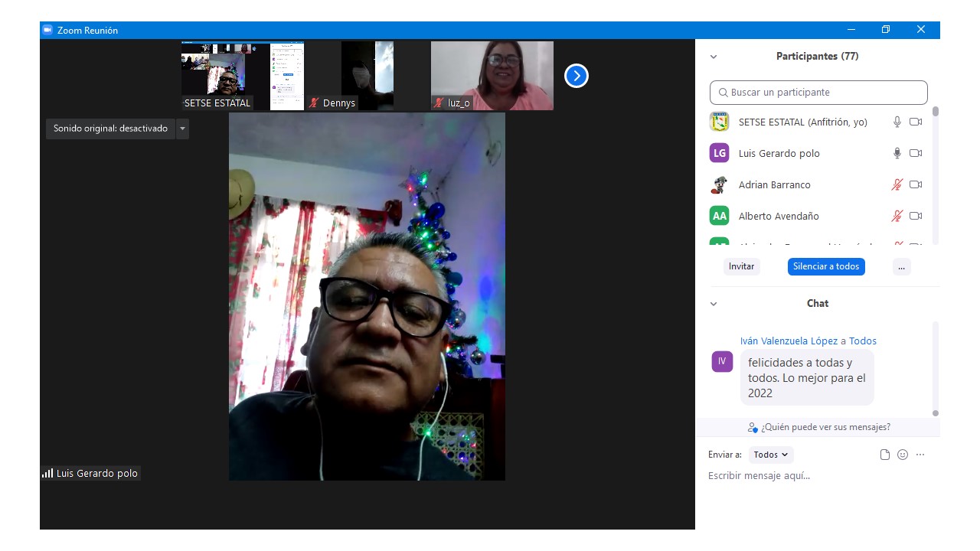980x551 pixels.
Task: Open Sonido original dropdown arrow
Action: (182, 129)
